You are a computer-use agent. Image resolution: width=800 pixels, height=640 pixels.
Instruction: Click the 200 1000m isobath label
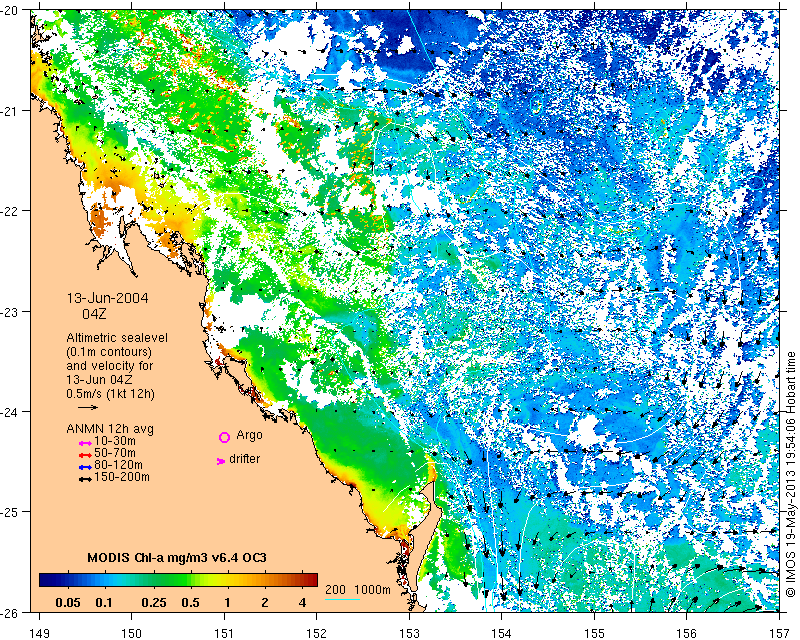[358, 590]
